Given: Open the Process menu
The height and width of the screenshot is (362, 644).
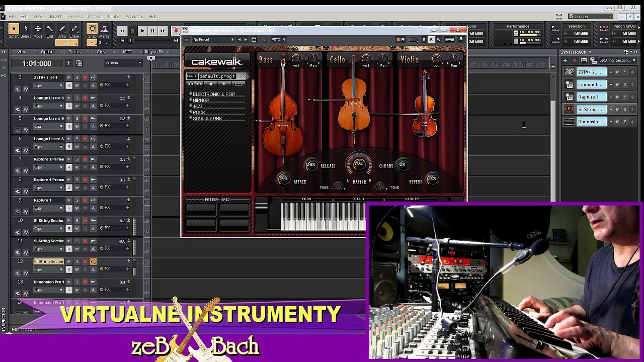Looking at the screenshot, I should (74, 17).
